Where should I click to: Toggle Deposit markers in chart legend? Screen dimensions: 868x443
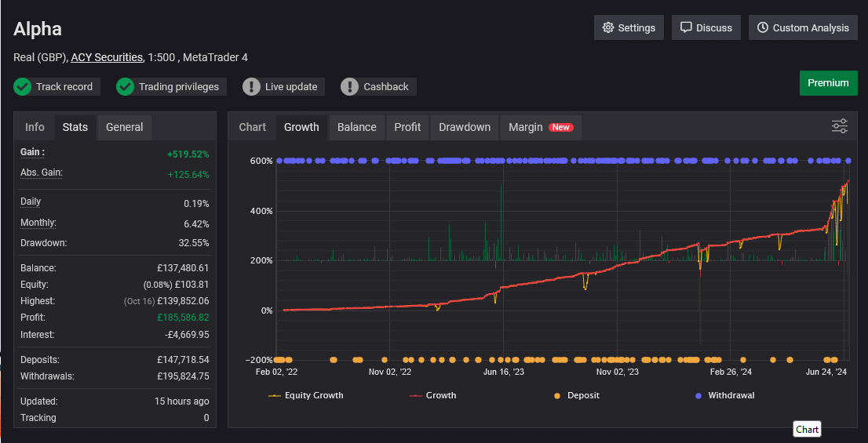[577, 395]
